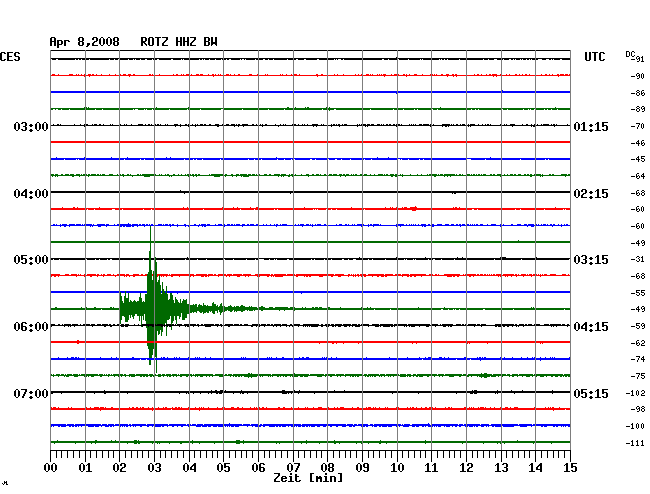Select the local time label "03:00"
Image resolution: width=650 pixels, height=494 pixels.
[31, 126]
